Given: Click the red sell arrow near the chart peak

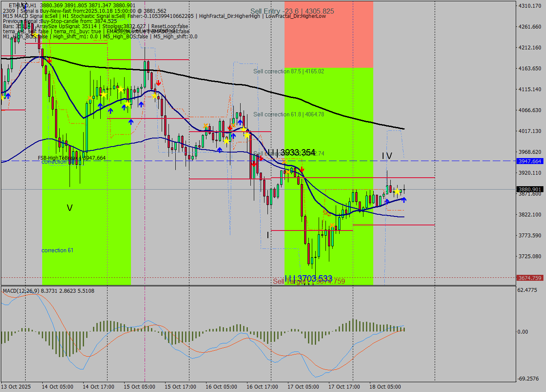Looking at the screenshot, I should tap(49, 61).
